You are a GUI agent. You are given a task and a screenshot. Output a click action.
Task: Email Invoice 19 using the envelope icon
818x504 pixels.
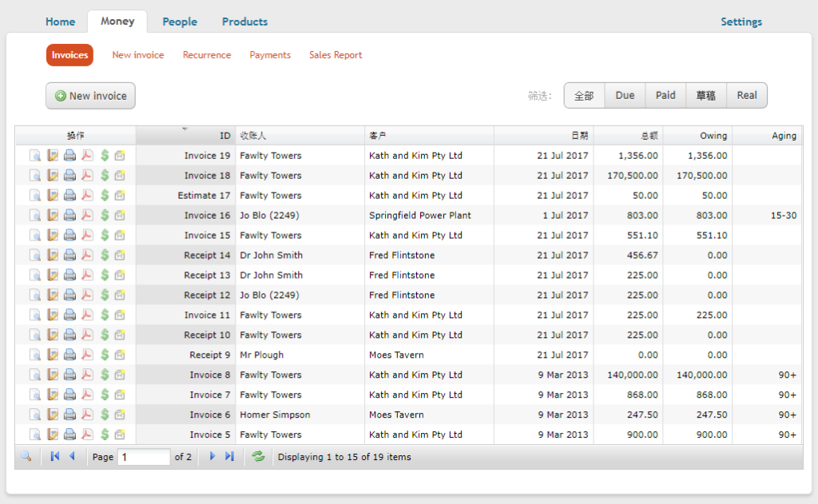click(120, 156)
